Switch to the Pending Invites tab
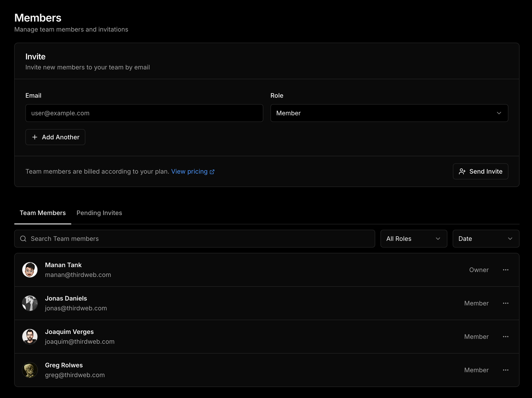Screen dimensions: 532x398 click(99, 213)
